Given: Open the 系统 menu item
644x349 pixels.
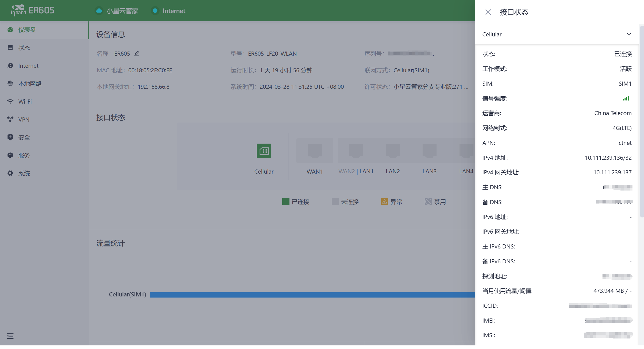Looking at the screenshot, I should tap(44, 173).
